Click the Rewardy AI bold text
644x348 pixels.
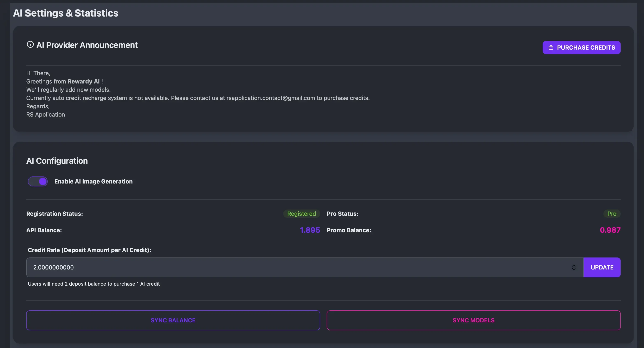(84, 81)
